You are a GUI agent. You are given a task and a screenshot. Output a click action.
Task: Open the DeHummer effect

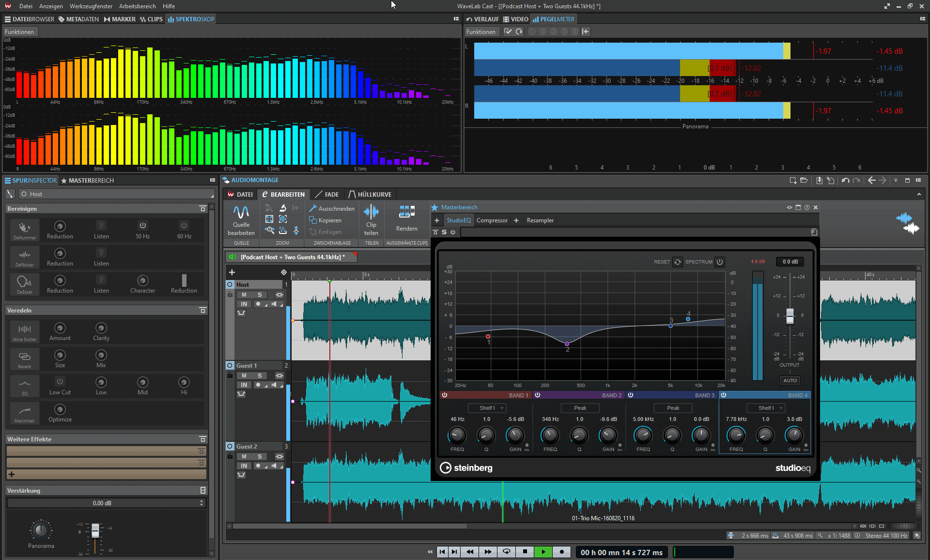click(24, 230)
